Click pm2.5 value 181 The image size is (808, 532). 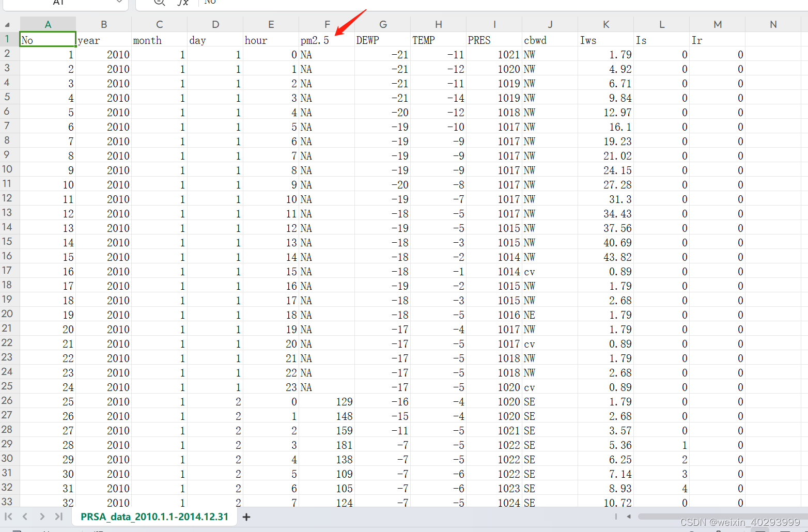[327, 445]
